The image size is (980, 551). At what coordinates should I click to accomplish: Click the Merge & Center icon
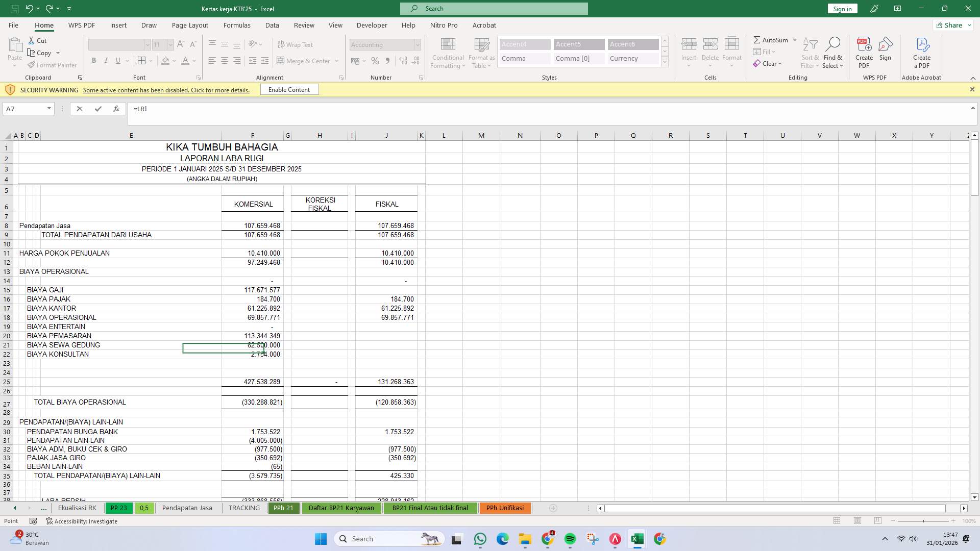(281, 61)
